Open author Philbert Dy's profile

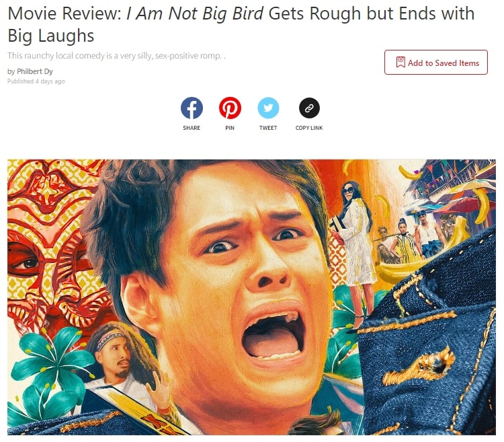pos(35,71)
